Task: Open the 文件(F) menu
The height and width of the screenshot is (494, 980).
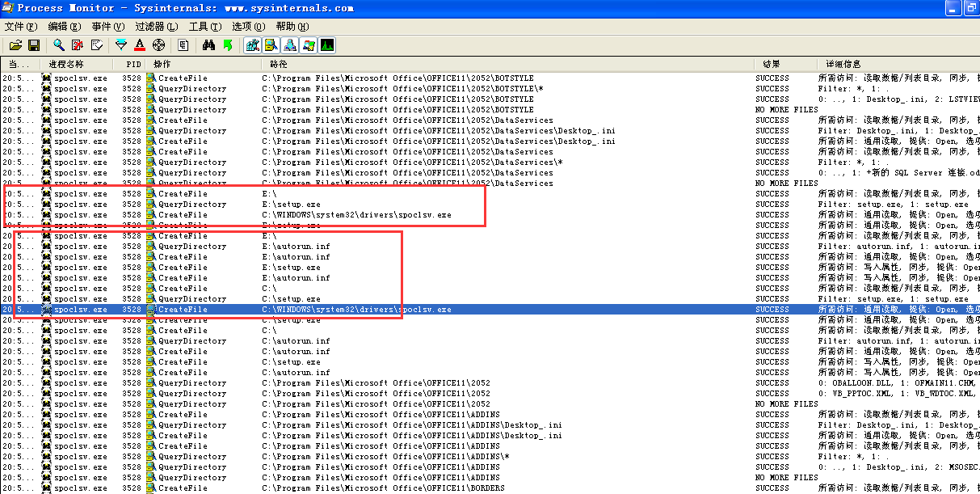Action: click(21, 27)
